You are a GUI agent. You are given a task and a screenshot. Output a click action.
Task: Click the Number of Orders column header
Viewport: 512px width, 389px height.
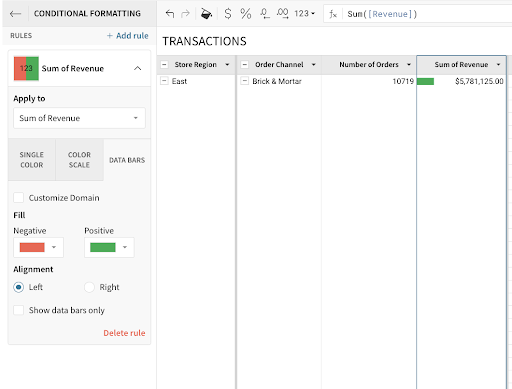click(369, 65)
